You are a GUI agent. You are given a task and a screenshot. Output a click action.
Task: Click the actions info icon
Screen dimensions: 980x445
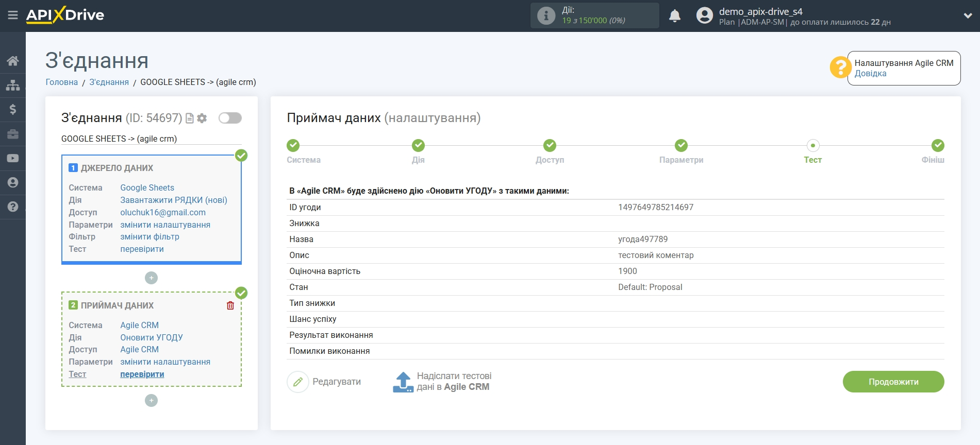click(546, 15)
